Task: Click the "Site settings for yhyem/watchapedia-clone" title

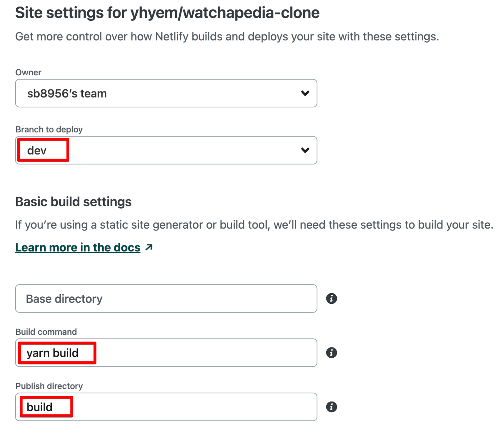Action: pos(167,13)
